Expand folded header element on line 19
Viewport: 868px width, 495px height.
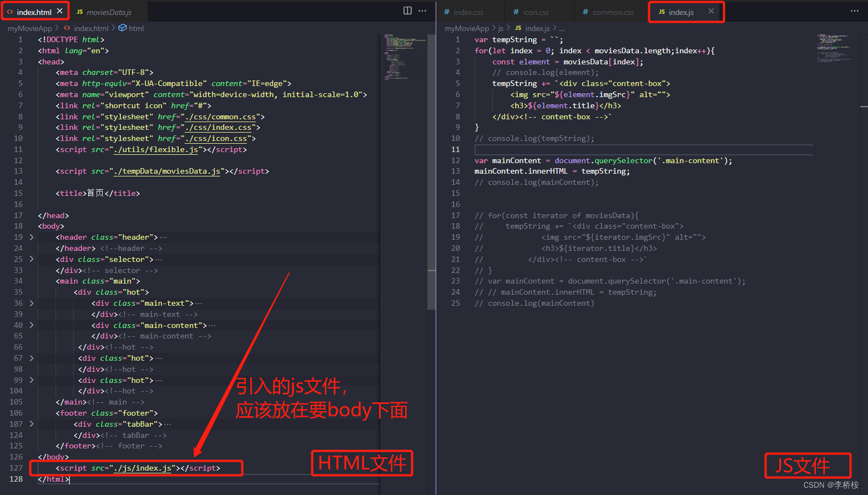[x=31, y=237]
